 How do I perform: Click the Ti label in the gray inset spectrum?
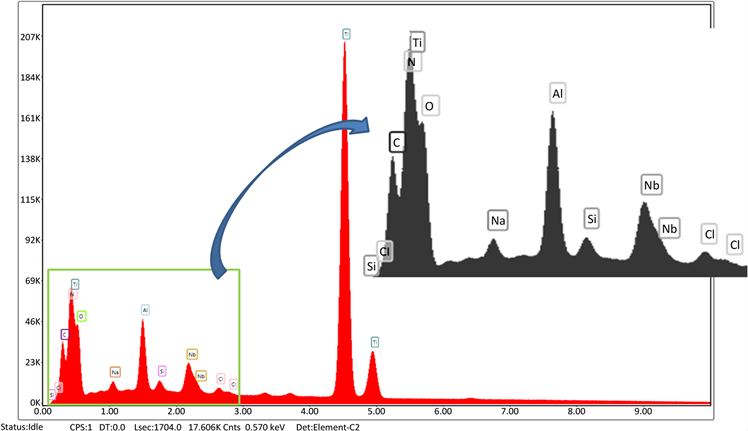(417, 43)
